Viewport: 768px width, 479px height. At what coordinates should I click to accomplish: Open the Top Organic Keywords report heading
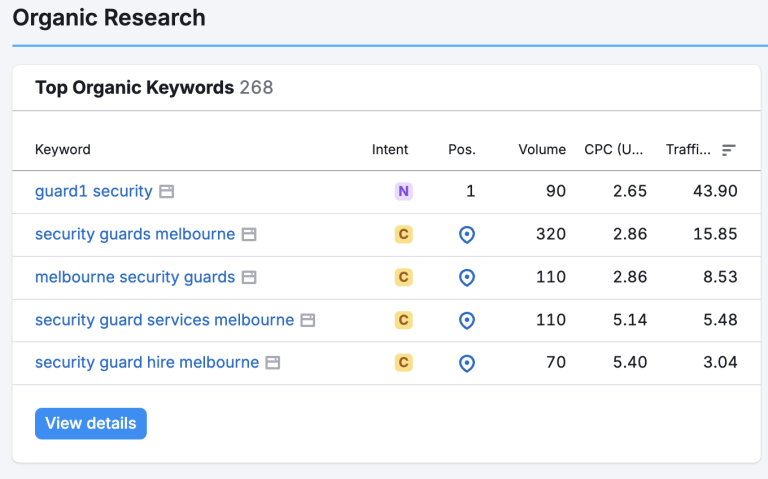(x=134, y=88)
